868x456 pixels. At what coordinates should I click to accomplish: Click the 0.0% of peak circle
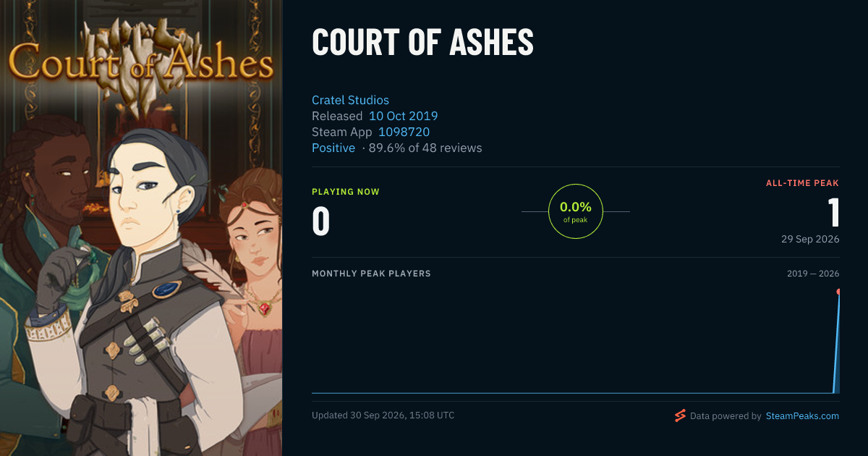tap(576, 211)
